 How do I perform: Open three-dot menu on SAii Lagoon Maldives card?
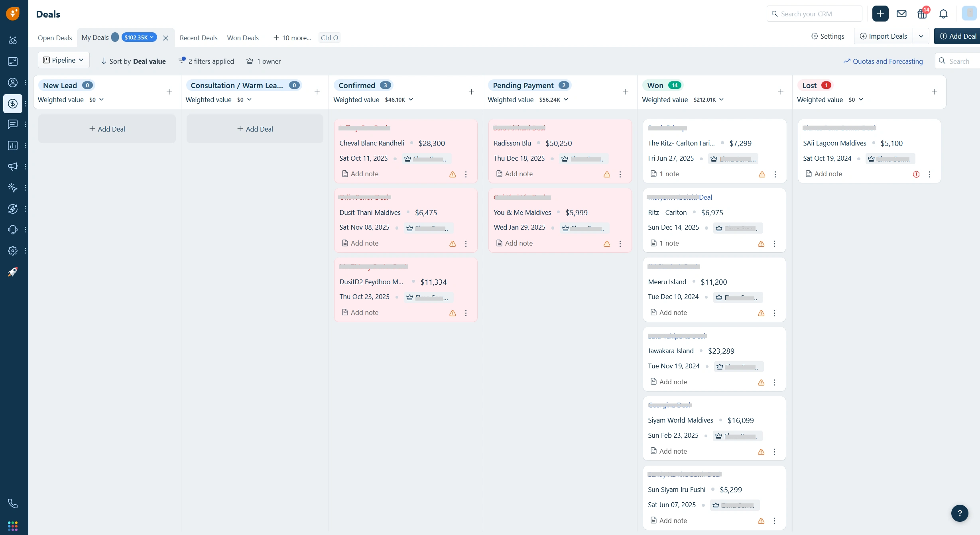point(929,174)
